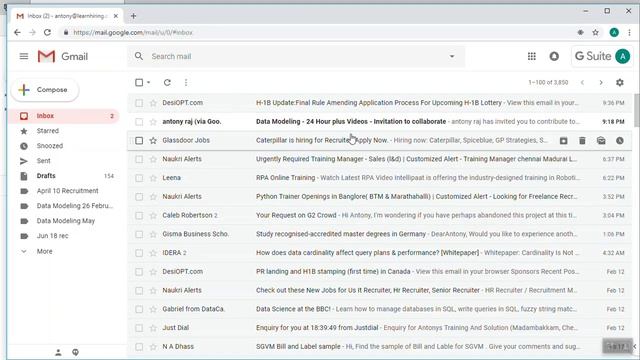Open the Settings gear icon
This screenshot has width=640, height=360.
pos(620,82)
